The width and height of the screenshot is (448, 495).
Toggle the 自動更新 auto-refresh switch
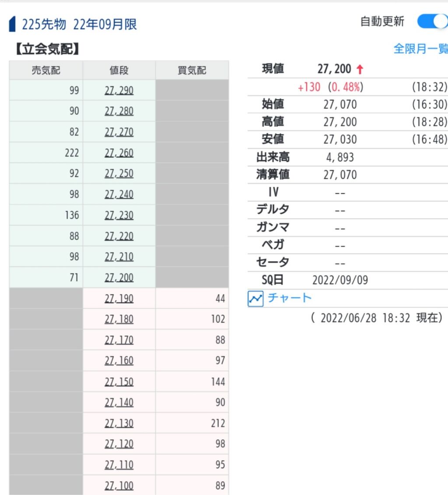432,21
